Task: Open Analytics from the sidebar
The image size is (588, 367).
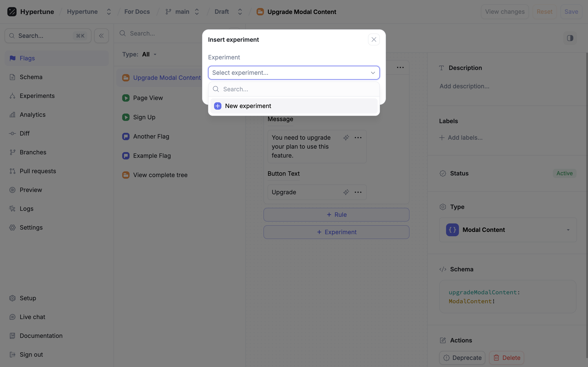Action: 33,114
